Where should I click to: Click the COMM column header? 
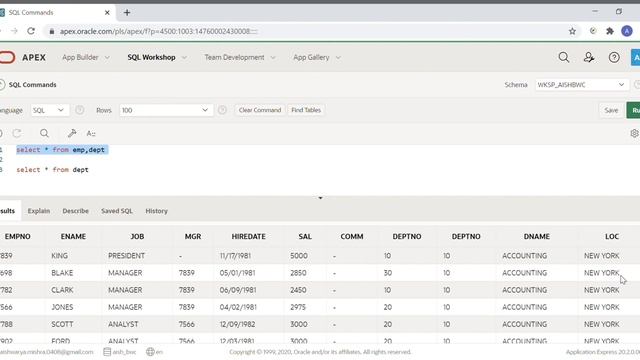[352, 236]
